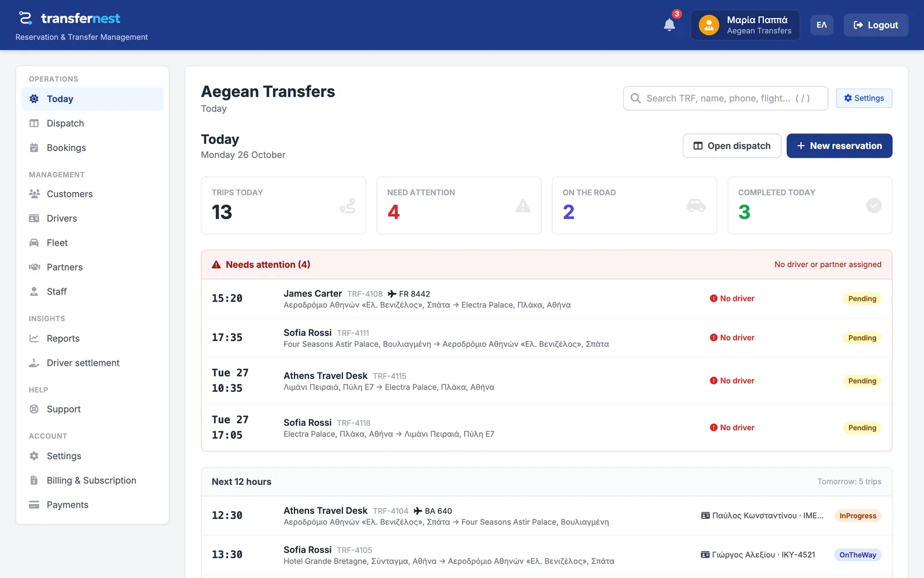Click the Dispatch sidebar icon
This screenshot has height=578, width=924.
click(x=34, y=123)
